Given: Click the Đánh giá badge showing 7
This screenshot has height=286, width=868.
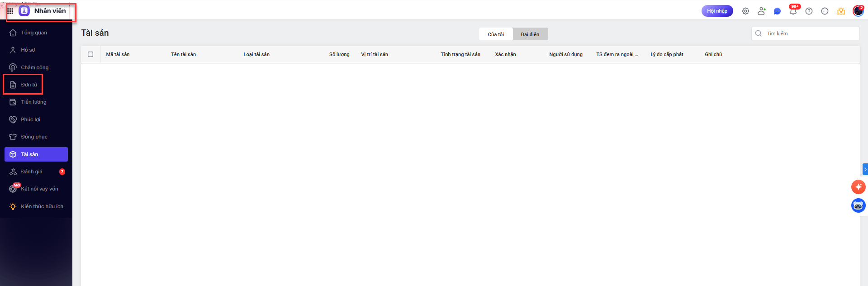Looking at the screenshot, I should point(62,172).
